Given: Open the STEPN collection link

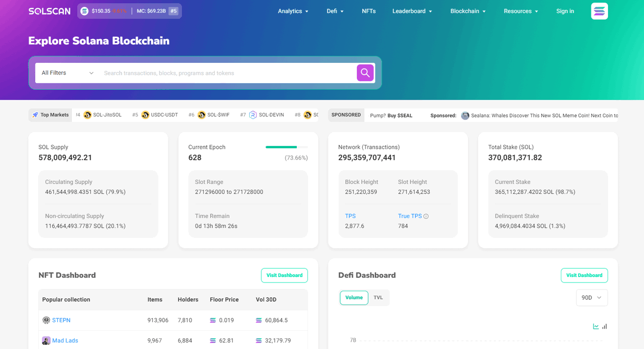Looking at the screenshot, I should point(61,321).
